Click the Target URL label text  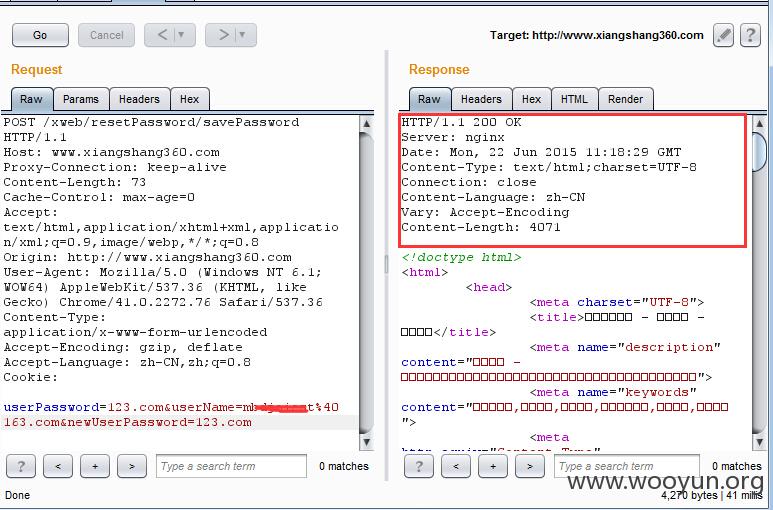point(597,35)
